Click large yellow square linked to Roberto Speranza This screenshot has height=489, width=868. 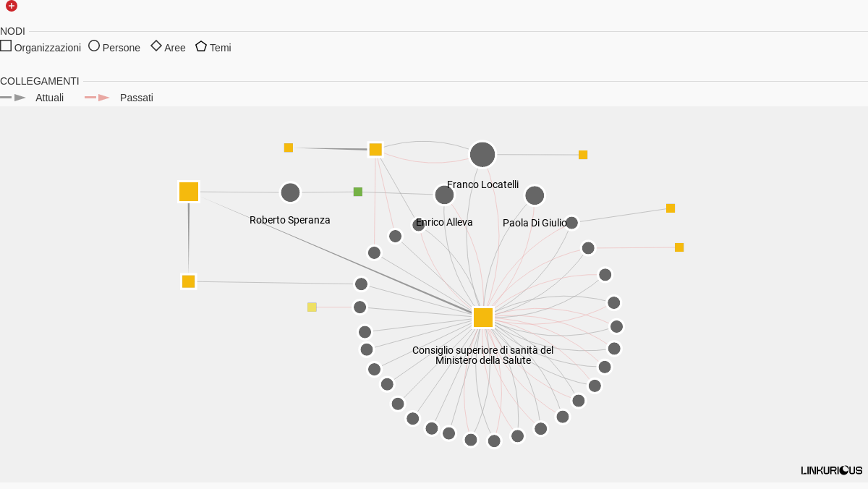click(189, 192)
